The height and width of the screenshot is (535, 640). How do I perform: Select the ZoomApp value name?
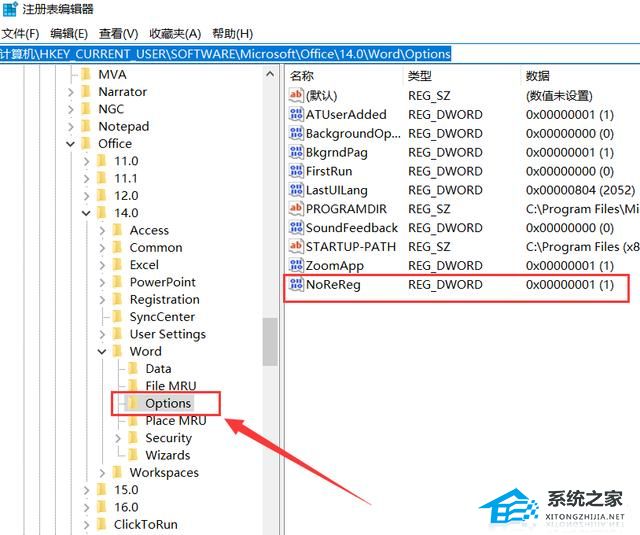point(335,266)
